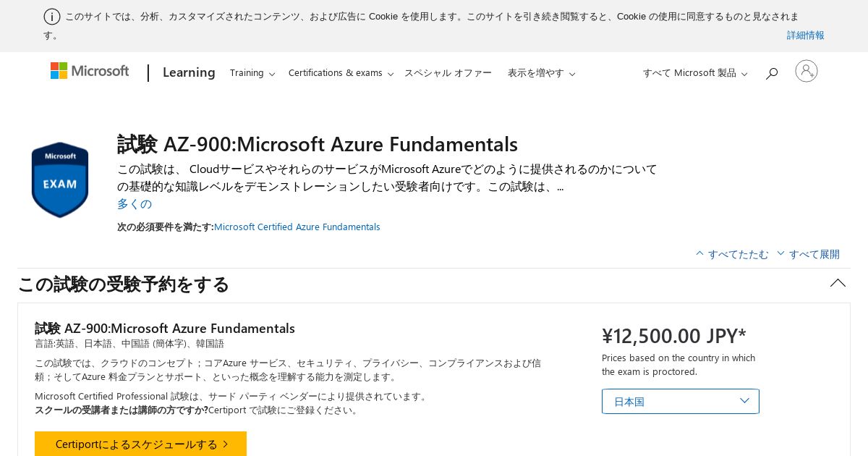Open すべて Microsoft 製品 menu
868x456 pixels.
[x=695, y=73]
